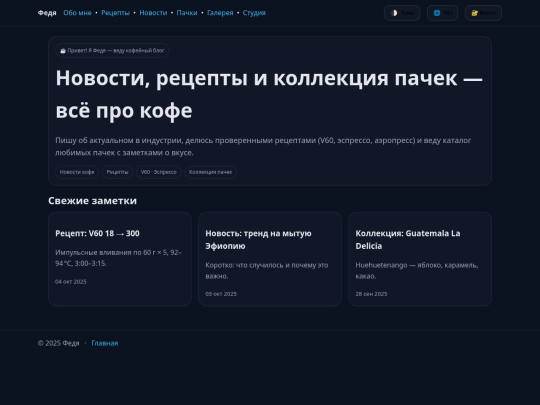The height and width of the screenshot is (405, 540).
Task: Click the 03 окт 2025 date
Action: click(221, 294)
